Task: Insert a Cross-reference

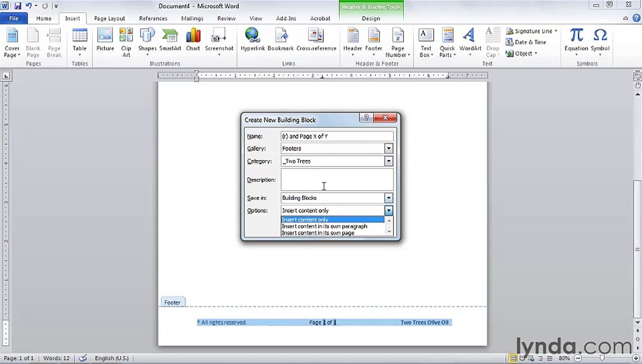Action: 316,40
